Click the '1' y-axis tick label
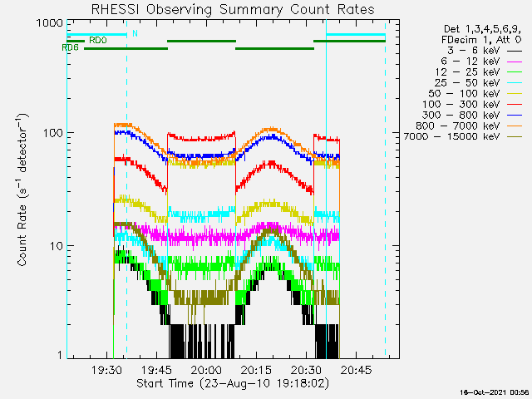The image size is (532, 399). click(60, 355)
